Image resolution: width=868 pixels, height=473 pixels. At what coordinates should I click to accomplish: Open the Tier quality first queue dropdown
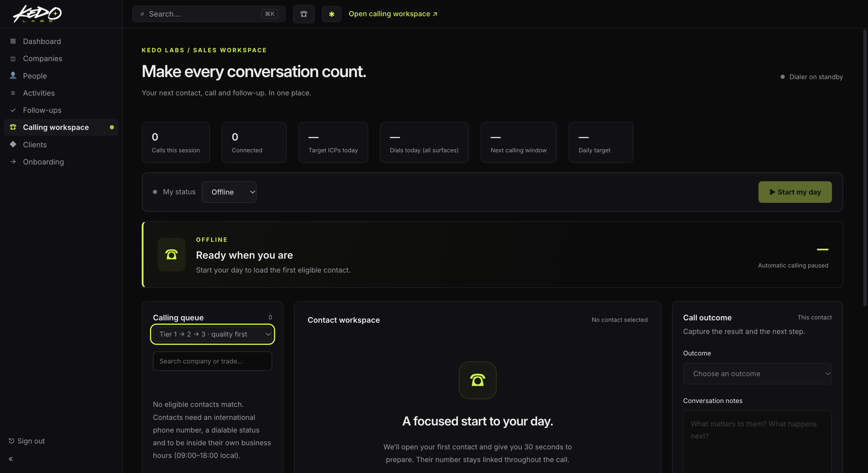click(212, 334)
